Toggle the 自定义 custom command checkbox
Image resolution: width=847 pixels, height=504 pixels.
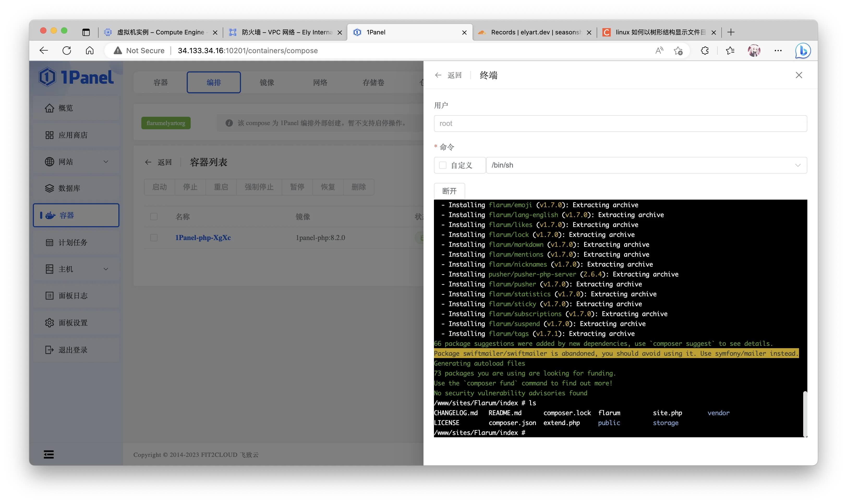[x=442, y=165]
